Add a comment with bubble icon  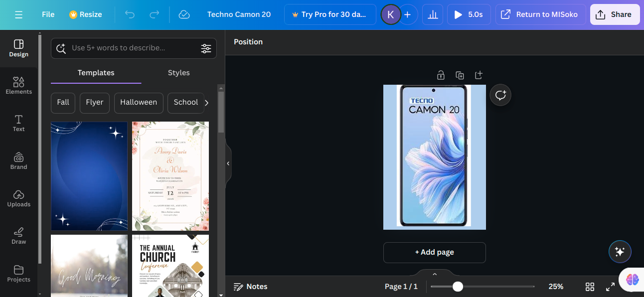(x=500, y=95)
